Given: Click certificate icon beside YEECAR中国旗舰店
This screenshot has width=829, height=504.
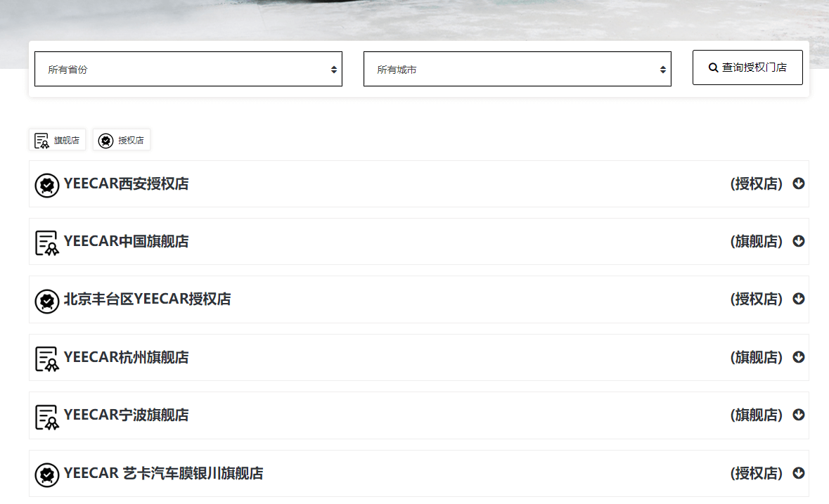Looking at the screenshot, I should (x=47, y=243).
